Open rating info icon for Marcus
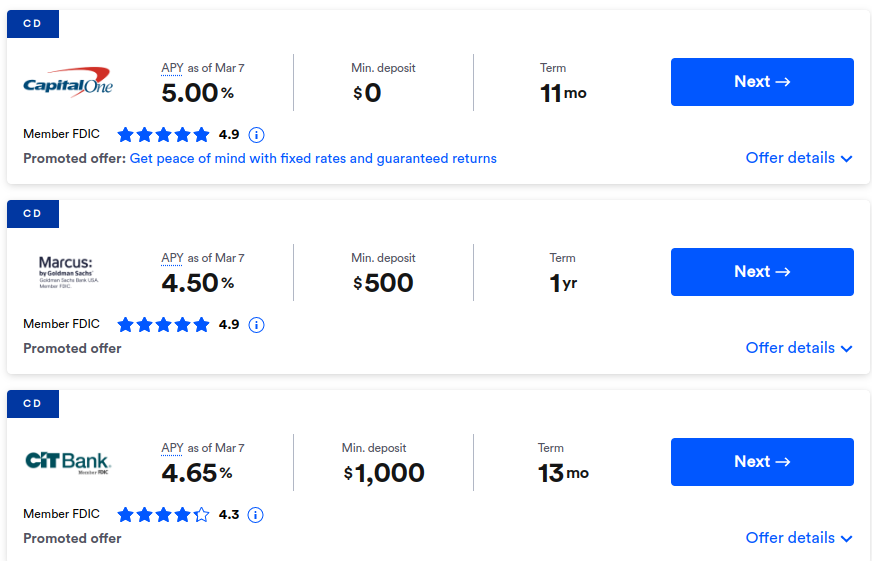This screenshot has width=872, height=561. click(256, 325)
